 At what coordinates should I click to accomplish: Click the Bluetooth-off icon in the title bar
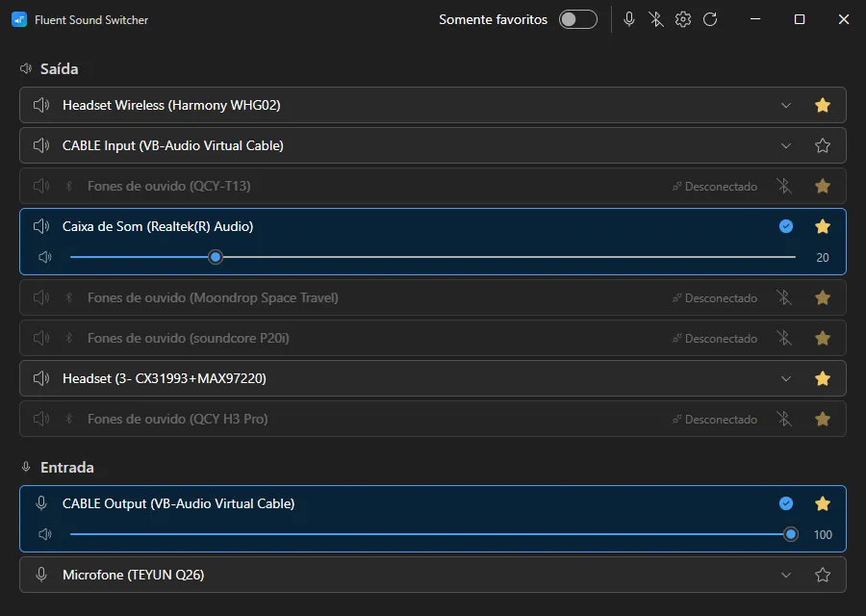pos(656,19)
